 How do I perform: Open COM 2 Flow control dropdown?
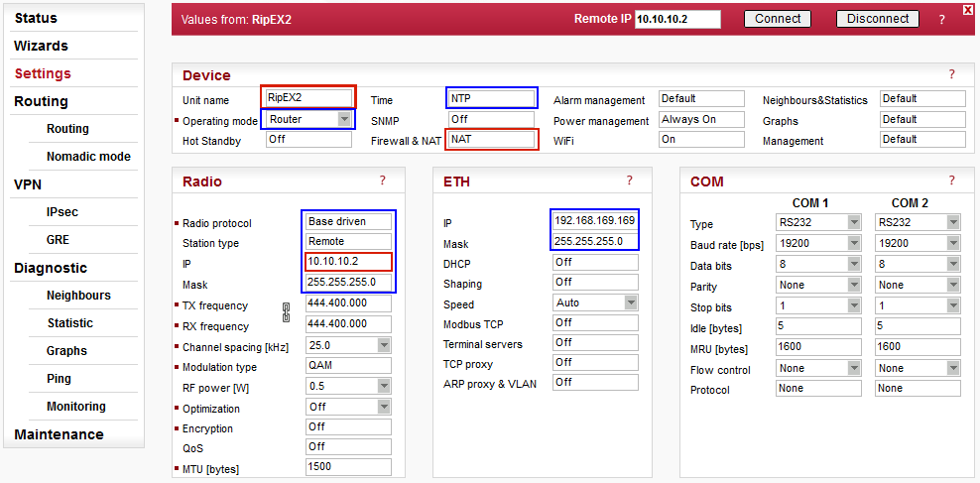pyautogui.click(x=919, y=368)
